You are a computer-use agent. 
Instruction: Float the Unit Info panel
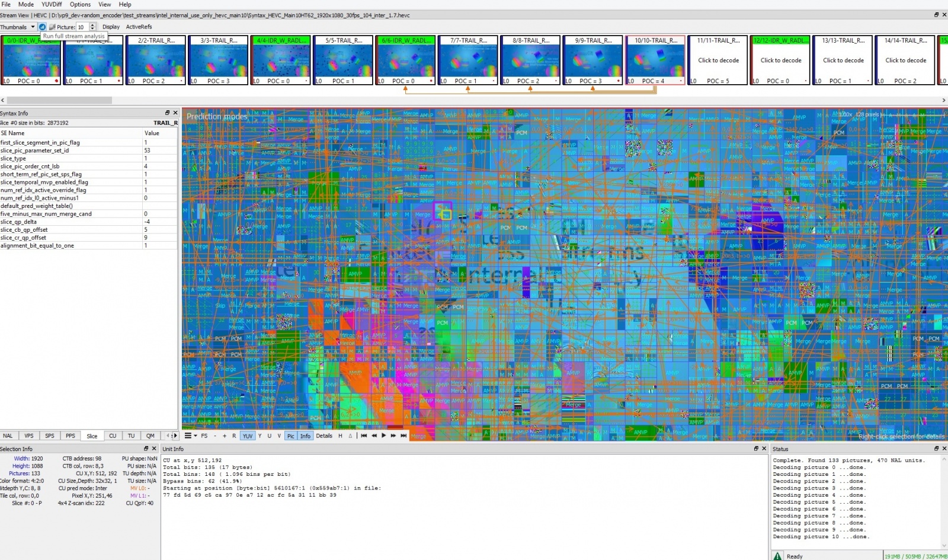(756, 449)
